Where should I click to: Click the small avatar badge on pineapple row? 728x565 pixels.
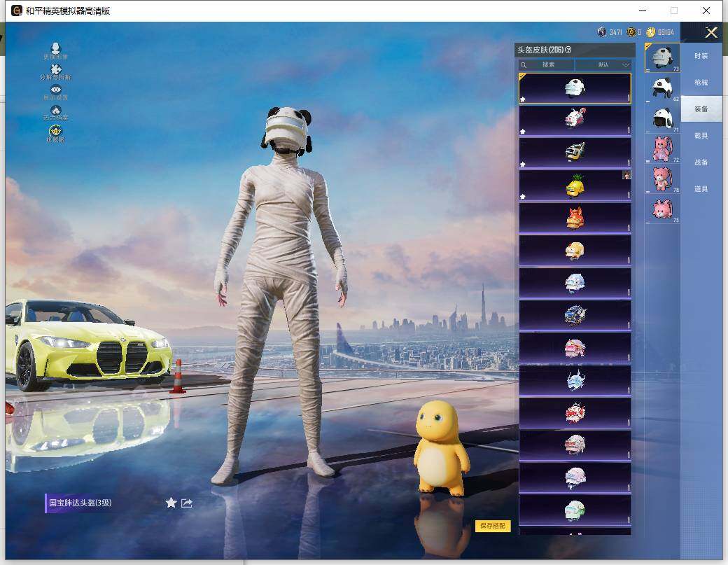626,175
